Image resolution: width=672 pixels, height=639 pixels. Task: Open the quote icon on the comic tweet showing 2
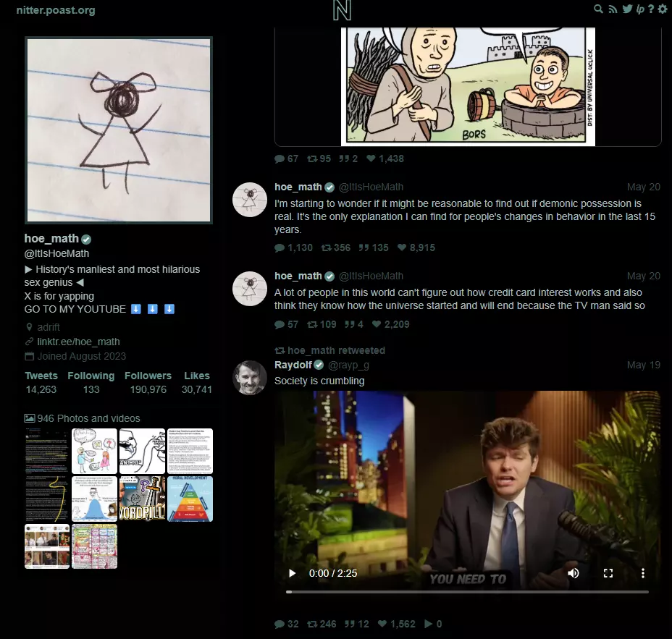pyautogui.click(x=344, y=159)
